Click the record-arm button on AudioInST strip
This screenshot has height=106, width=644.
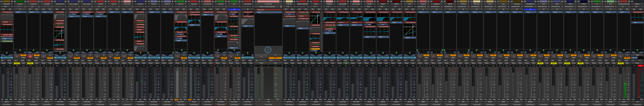pos(30,57)
